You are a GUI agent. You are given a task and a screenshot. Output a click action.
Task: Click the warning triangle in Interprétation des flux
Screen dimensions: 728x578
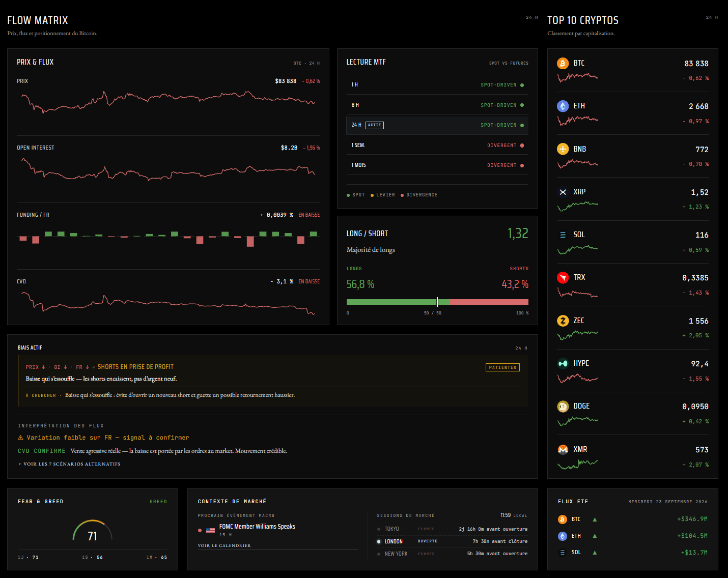(20, 438)
